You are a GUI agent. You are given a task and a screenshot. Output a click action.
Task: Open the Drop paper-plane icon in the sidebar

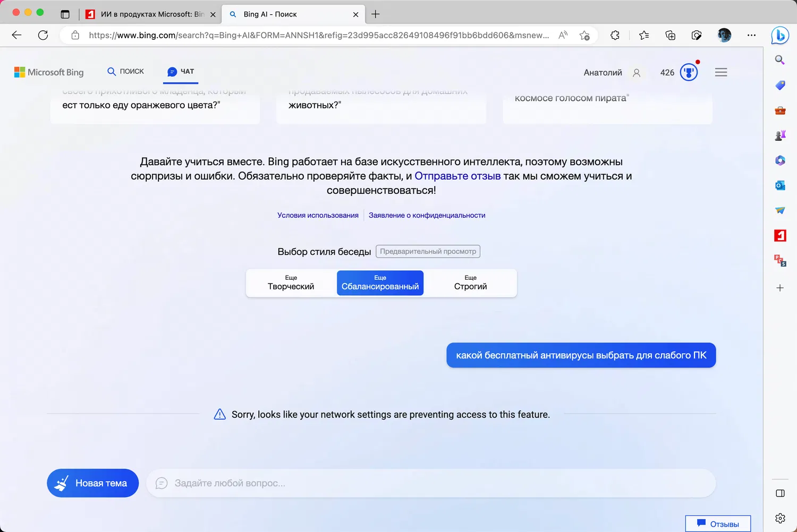coord(780,210)
